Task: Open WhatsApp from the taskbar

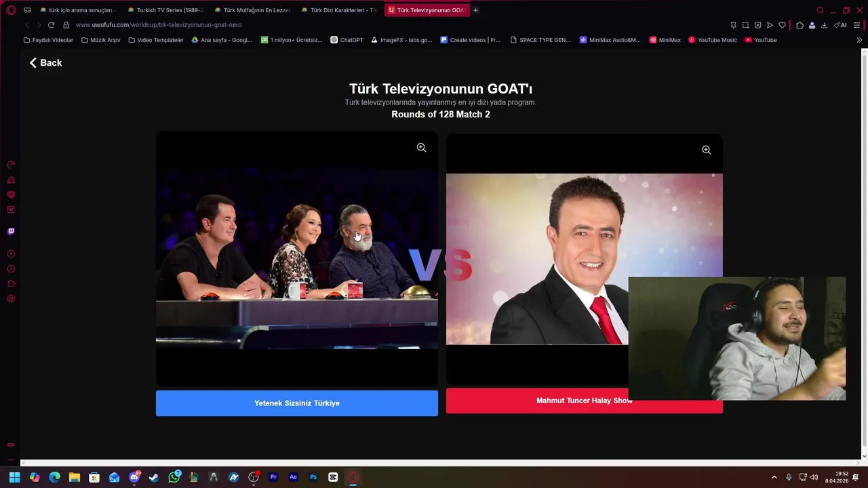Action: [x=174, y=477]
